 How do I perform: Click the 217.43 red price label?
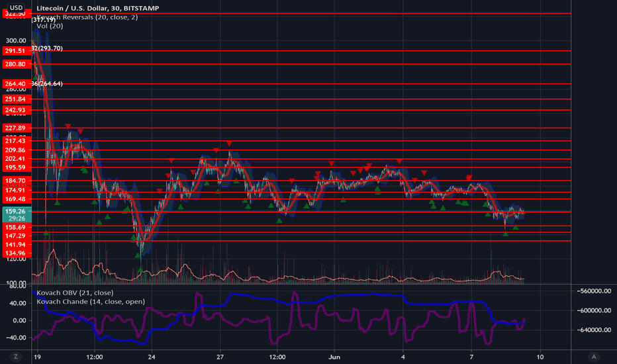coord(17,141)
